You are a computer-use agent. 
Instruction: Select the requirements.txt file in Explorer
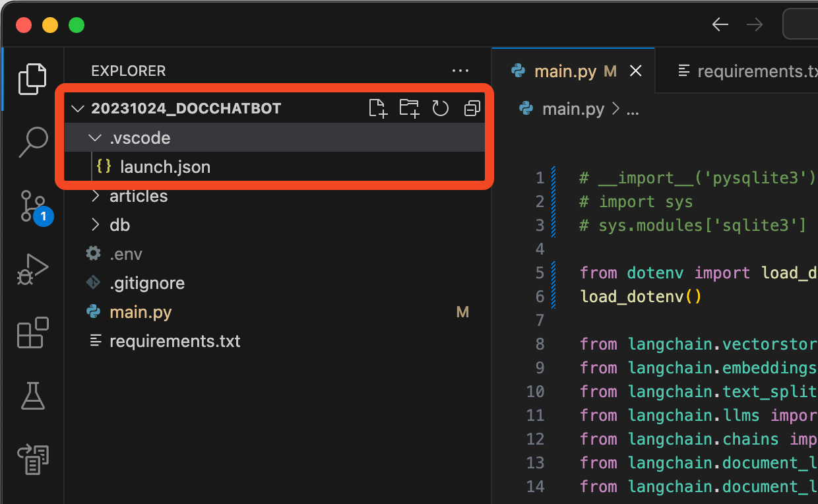pos(174,341)
